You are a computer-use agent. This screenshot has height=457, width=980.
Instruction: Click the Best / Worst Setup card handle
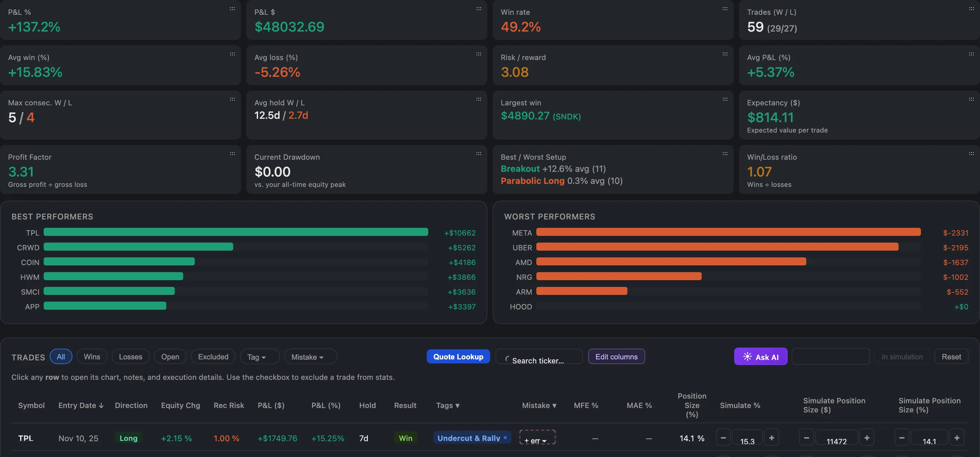pos(725,154)
